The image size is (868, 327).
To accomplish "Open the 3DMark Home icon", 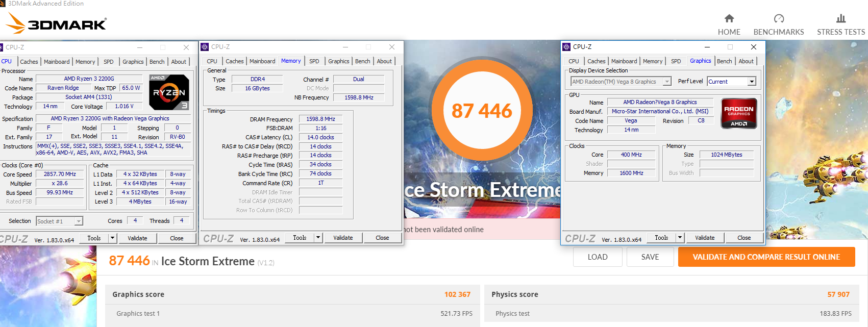I will tap(729, 18).
